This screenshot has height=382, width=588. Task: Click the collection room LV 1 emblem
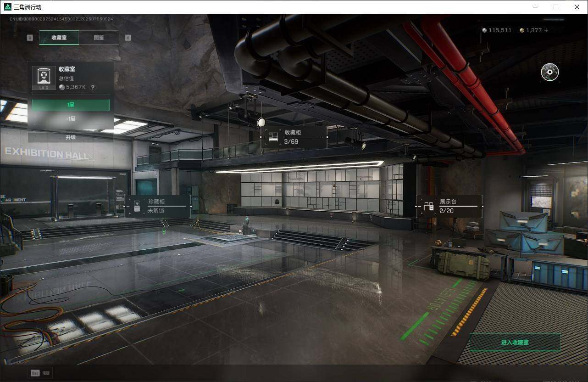tap(44, 78)
